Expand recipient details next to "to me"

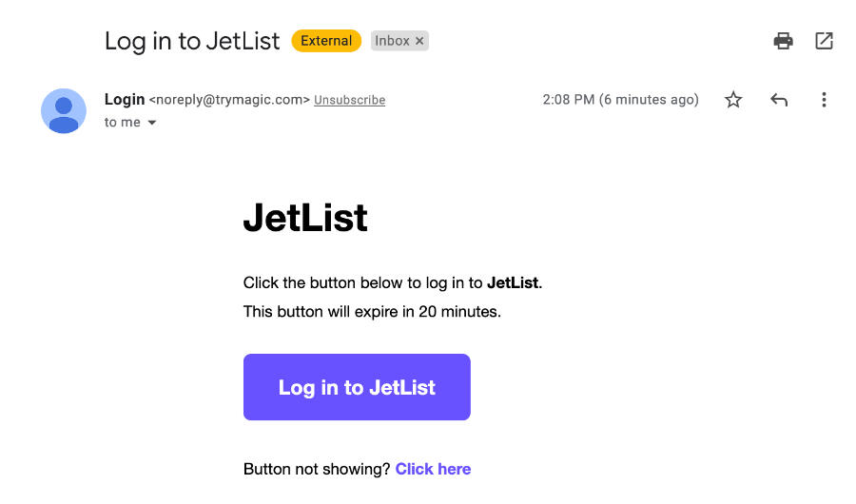pyautogui.click(x=151, y=123)
